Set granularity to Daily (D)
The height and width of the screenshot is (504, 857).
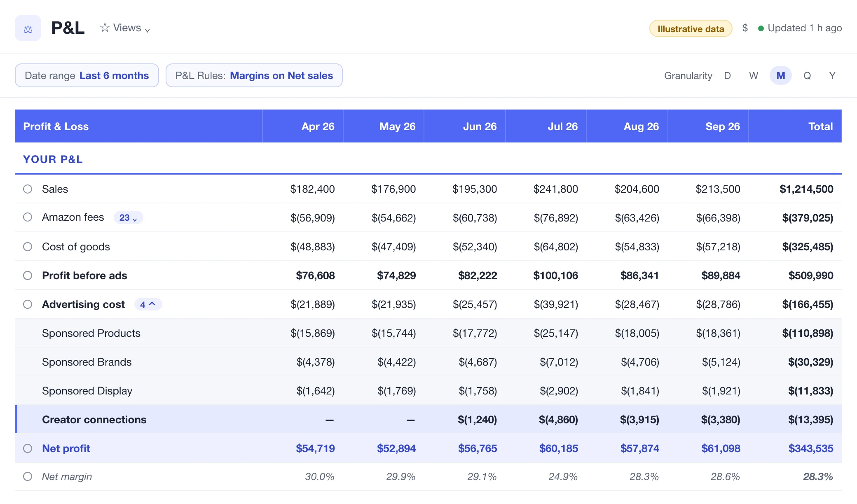[x=728, y=76]
